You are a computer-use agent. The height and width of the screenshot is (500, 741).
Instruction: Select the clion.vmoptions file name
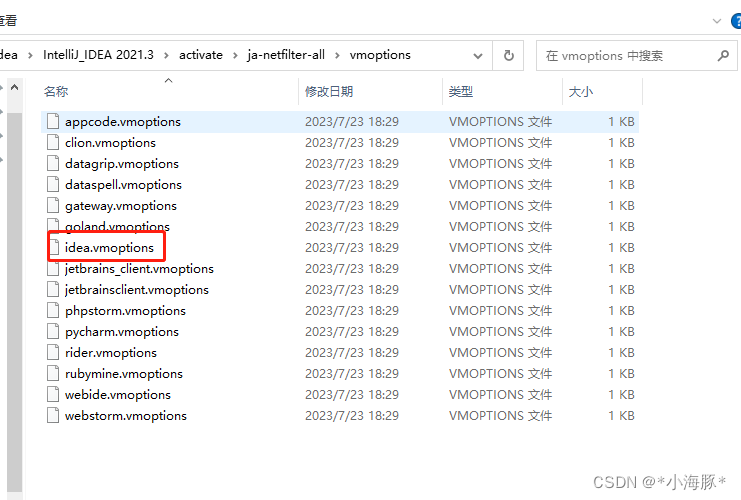pyautogui.click(x=110, y=143)
